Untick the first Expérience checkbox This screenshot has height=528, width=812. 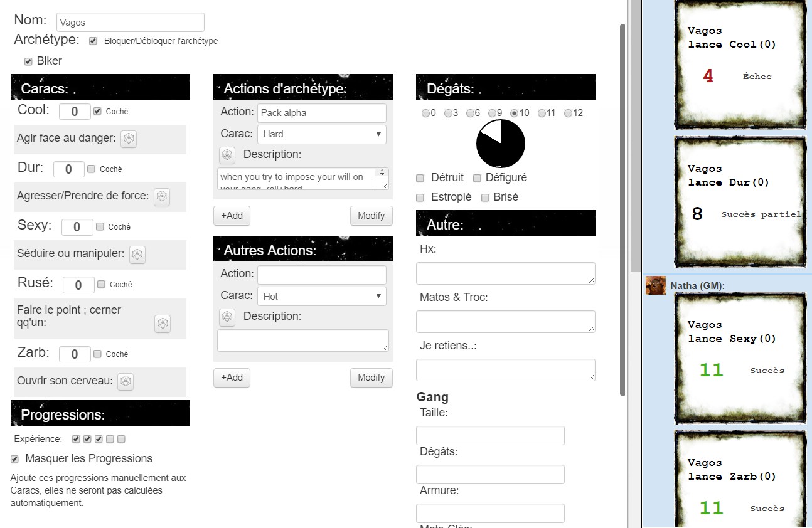point(76,439)
